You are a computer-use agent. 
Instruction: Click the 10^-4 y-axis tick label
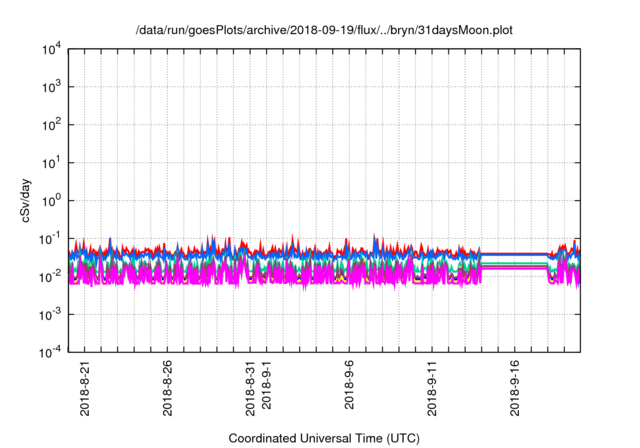coord(50,352)
